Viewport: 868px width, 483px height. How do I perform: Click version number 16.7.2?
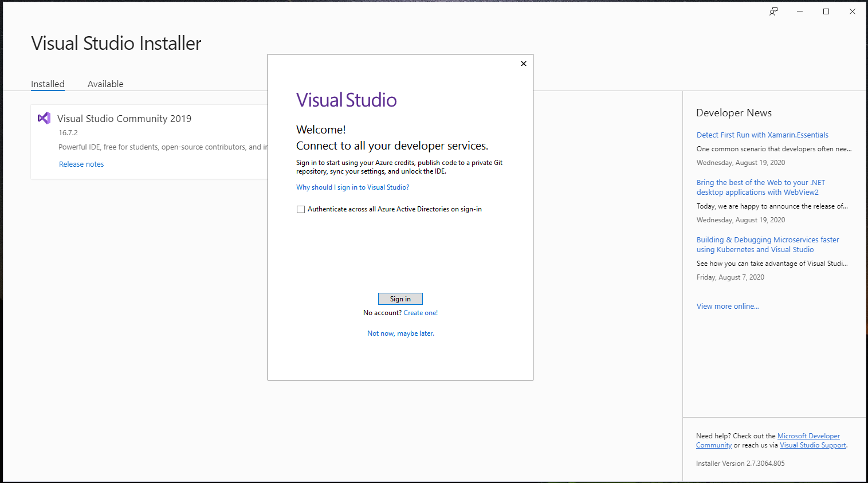(68, 133)
